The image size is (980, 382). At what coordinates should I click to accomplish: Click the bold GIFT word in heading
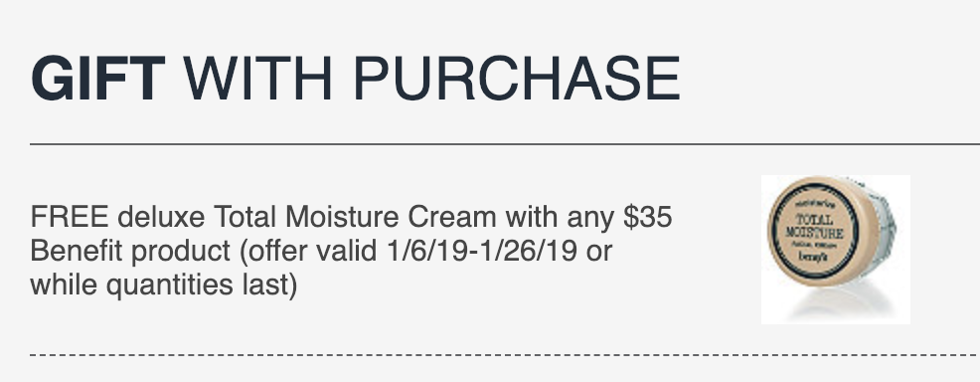[x=98, y=79]
